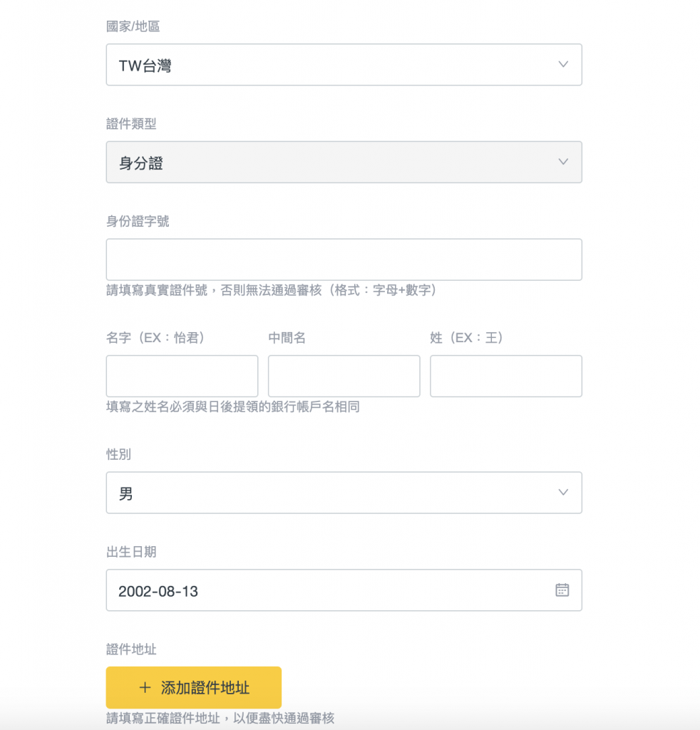The width and height of the screenshot is (700, 730).
Task: Focus the 身份證字號 input field
Action: click(344, 259)
